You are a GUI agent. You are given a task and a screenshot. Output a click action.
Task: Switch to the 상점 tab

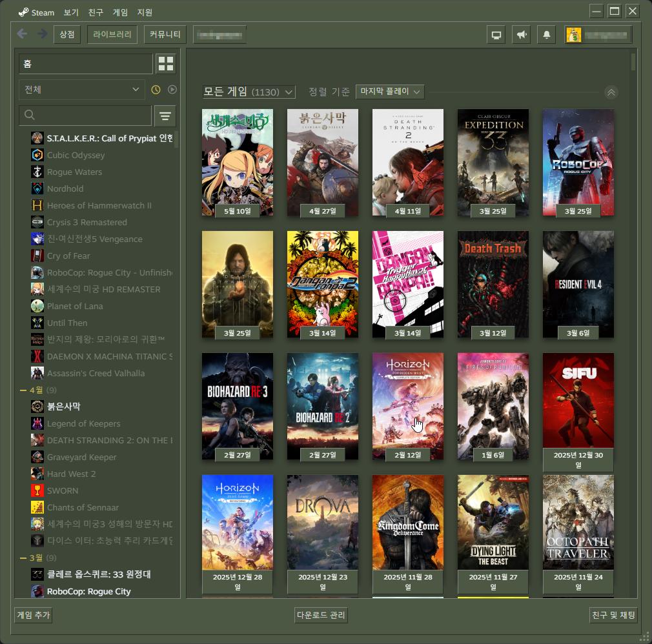(67, 34)
